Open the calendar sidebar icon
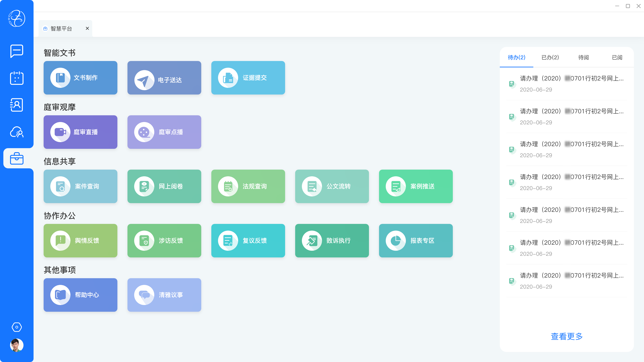The image size is (644, 362). 17,78
